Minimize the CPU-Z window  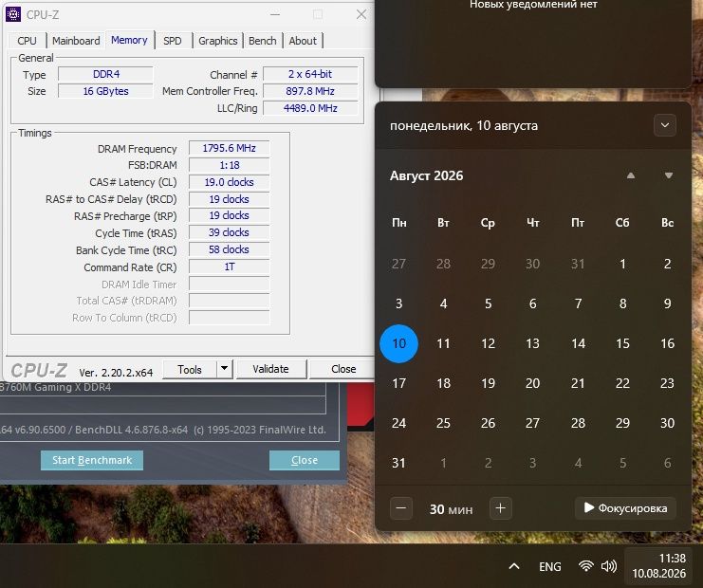coord(275,14)
